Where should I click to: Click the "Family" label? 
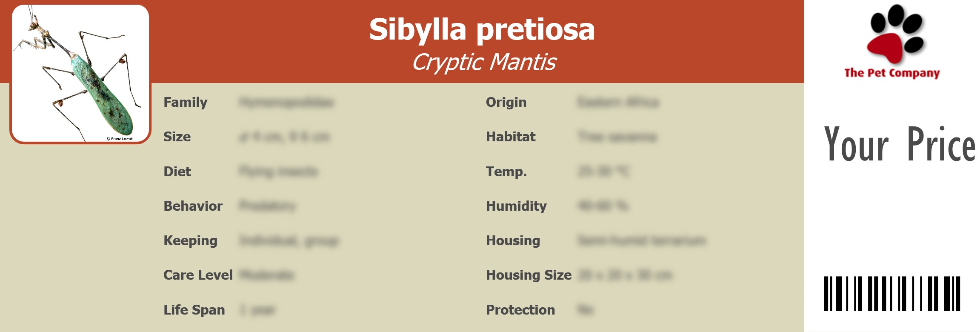coord(186,102)
